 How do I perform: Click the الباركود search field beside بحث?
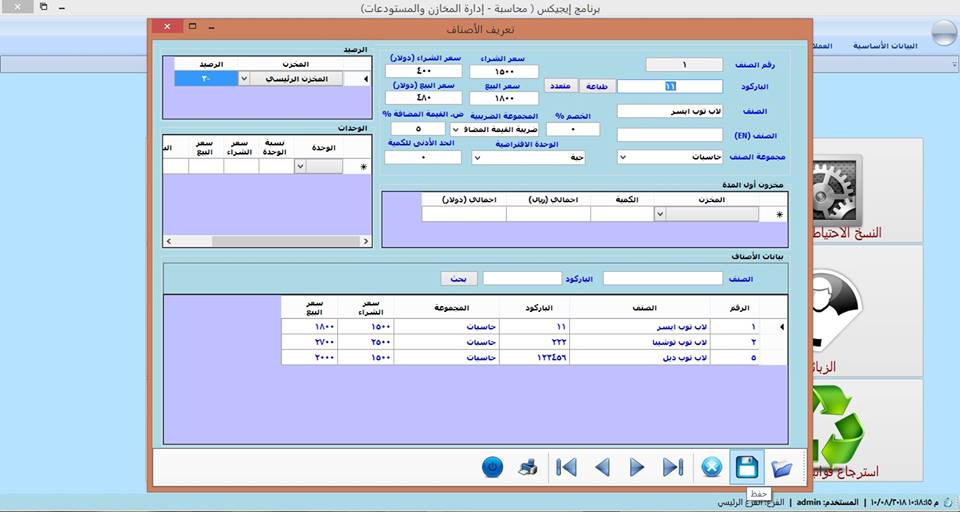click(522, 279)
